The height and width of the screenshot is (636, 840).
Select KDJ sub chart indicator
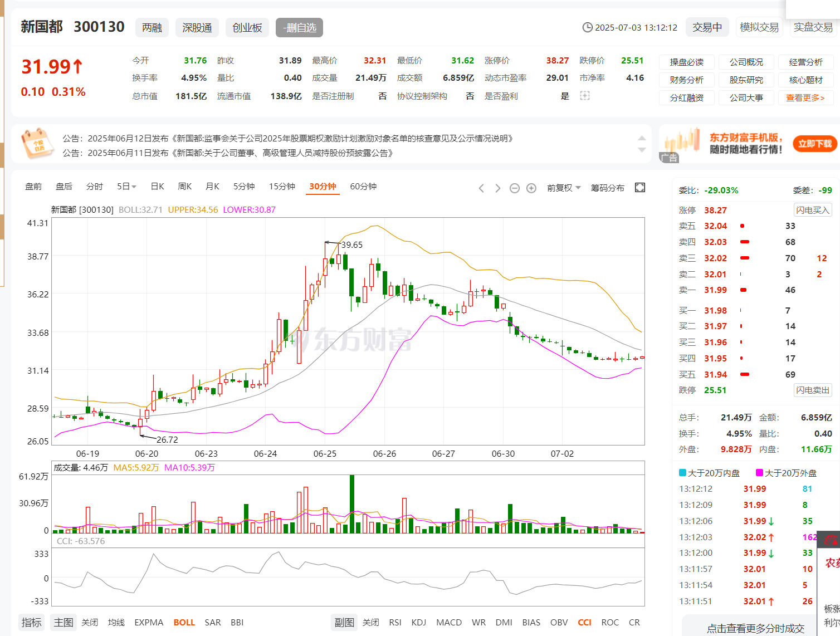click(x=419, y=623)
